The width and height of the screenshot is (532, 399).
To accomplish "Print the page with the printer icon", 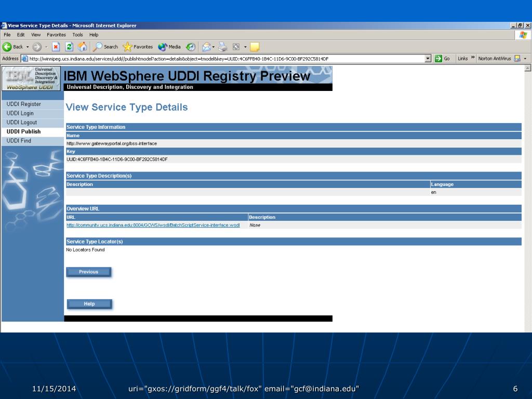I will (222, 47).
